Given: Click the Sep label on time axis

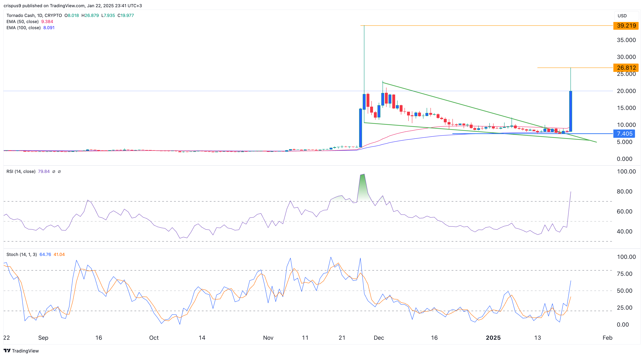Looking at the screenshot, I should click(x=43, y=338).
